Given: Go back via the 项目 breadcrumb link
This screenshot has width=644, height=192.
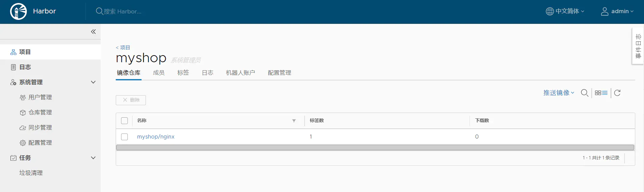Looking at the screenshot, I should (123, 47).
